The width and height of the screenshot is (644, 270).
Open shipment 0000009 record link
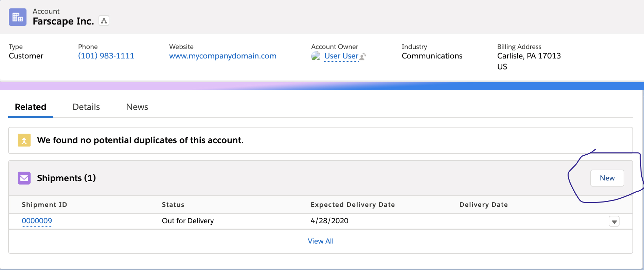click(37, 221)
